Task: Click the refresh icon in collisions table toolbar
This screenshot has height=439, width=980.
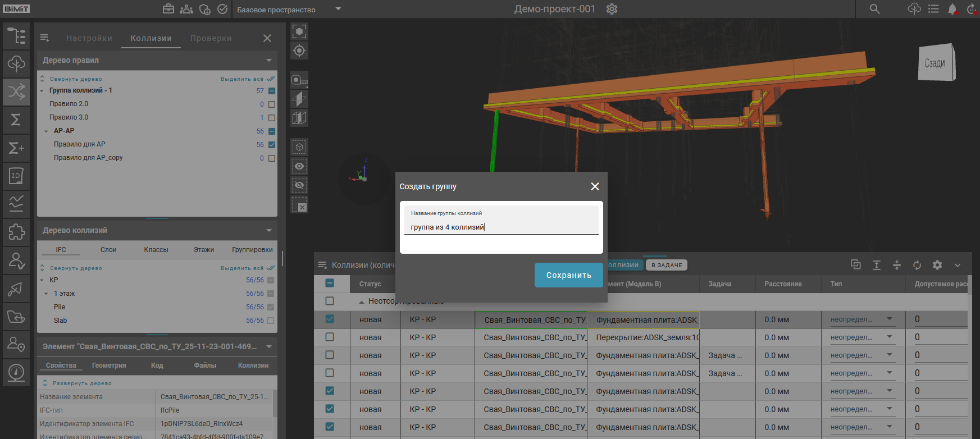Action: pos(917,265)
